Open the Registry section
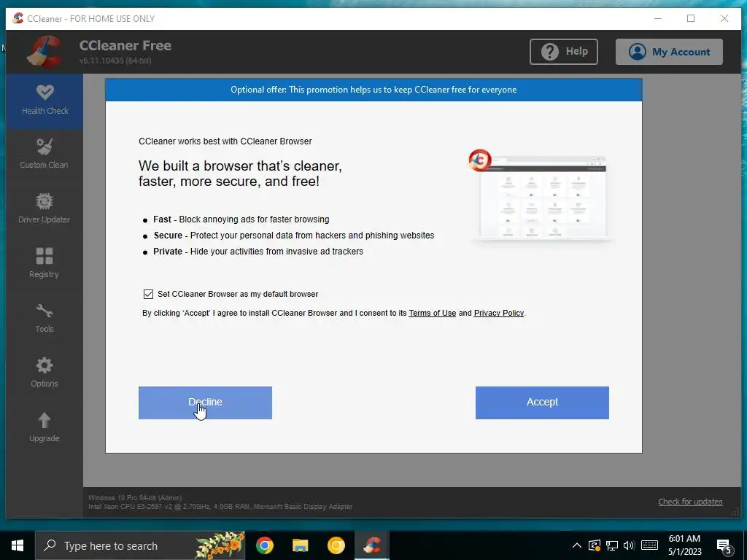This screenshot has width=747, height=560. coord(44,263)
